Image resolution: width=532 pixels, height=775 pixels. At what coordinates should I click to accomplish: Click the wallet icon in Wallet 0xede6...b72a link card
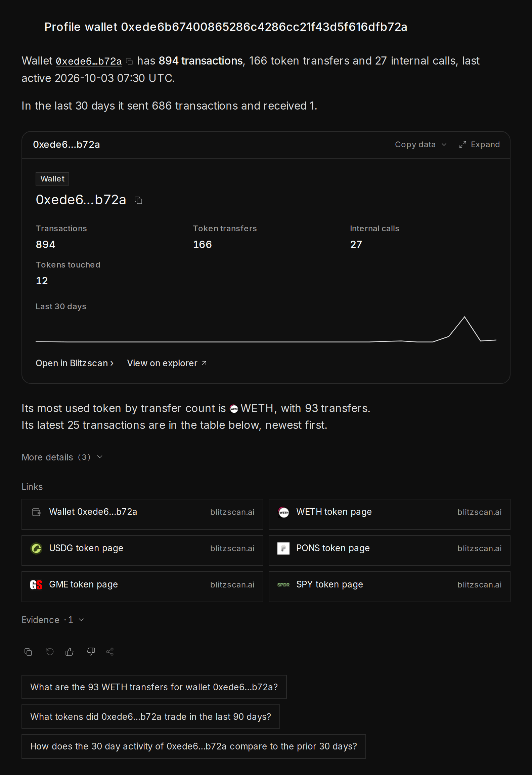pyautogui.click(x=36, y=512)
